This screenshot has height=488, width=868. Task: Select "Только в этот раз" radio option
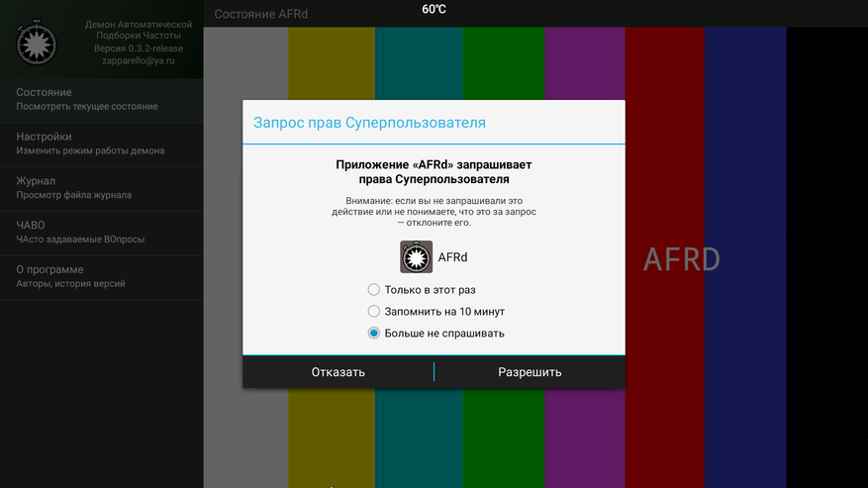[x=374, y=290]
